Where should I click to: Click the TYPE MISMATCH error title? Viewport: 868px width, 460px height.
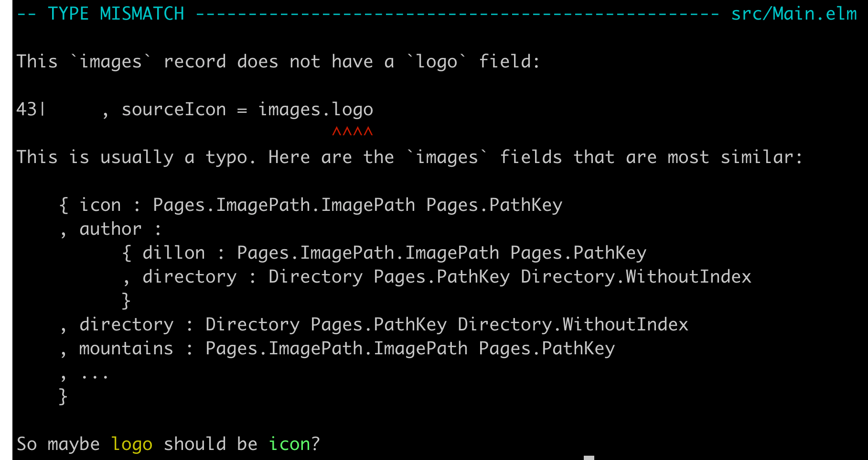pyautogui.click(x=116, y=14)
